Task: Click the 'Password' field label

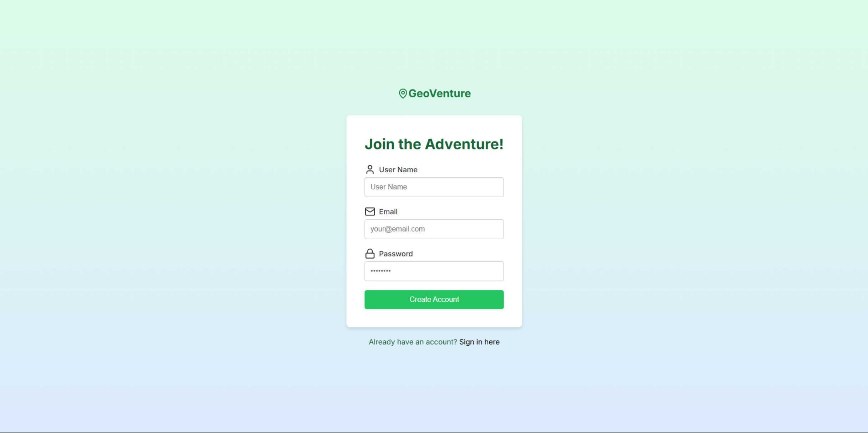Action: (395, 254)
